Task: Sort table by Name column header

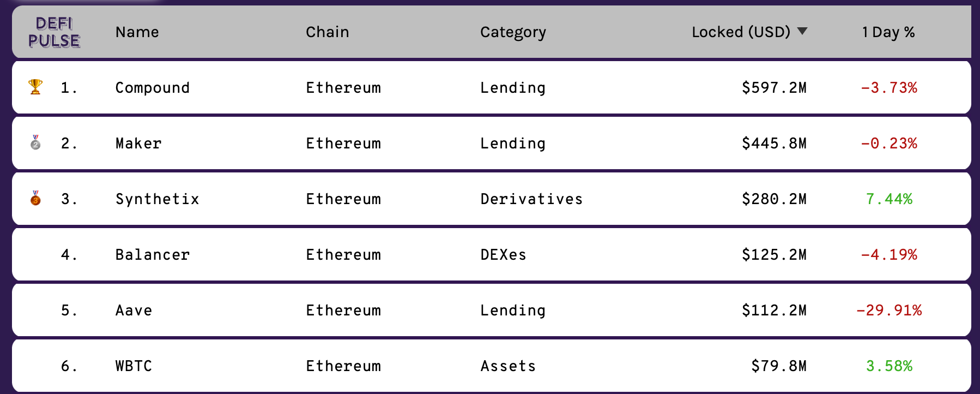Action: [x=137, y=32]
